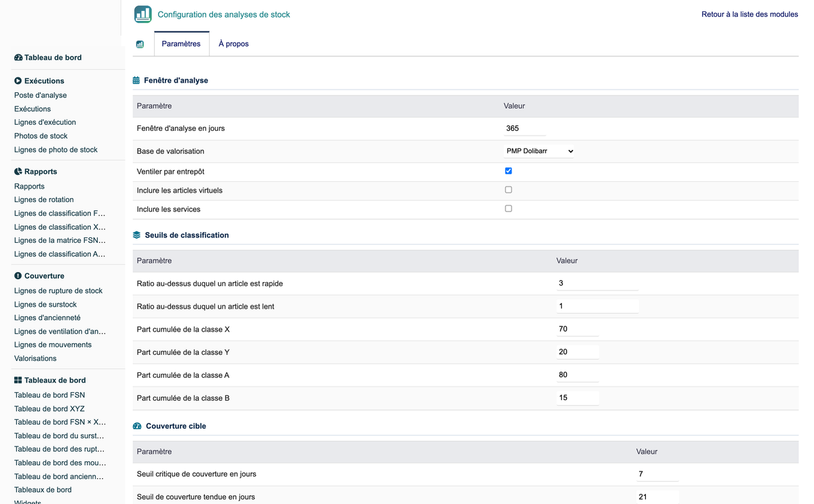Open Tableau de bord des rupt… link
Image resolution: width=814 pixels, height=504 pixels.
coord(59,449)
